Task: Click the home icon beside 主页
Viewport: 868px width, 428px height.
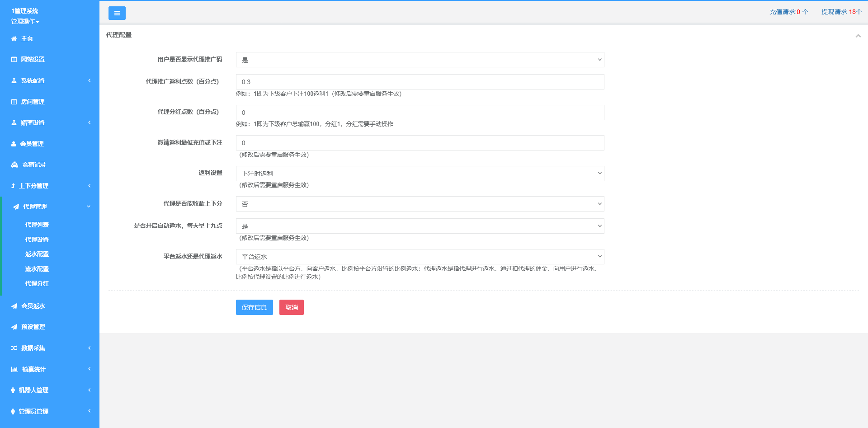Action: tap(14, 39)
